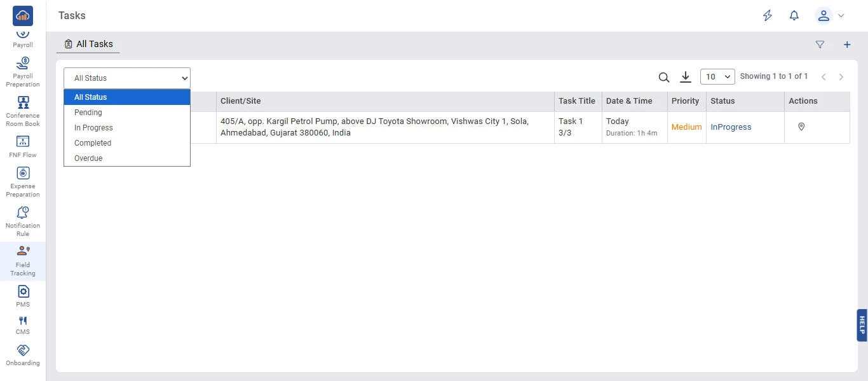Select Pending from status dropdown
This screenshot has width=868, height=381.
pos(88,113)
